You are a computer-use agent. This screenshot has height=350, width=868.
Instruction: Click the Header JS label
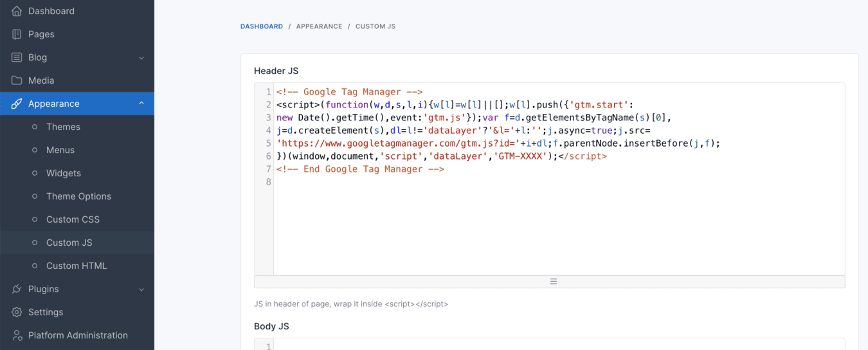[276, 71]
